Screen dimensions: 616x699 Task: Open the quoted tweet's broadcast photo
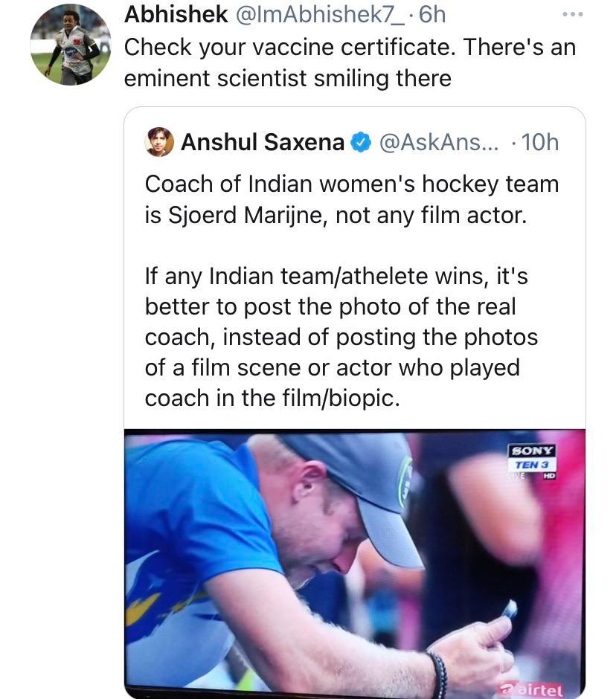(x=354, y=565)
